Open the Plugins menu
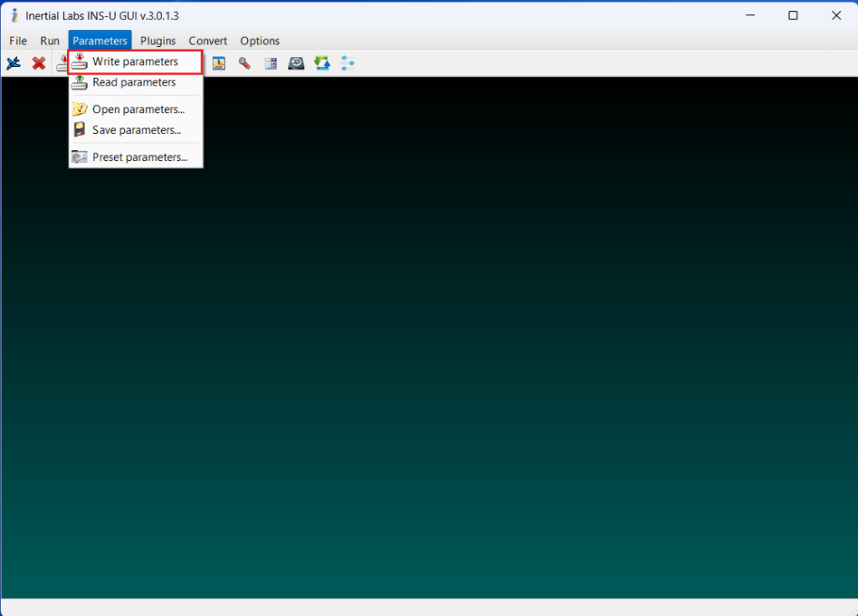Viewport: 858px width, 616px height. [158, 40]
